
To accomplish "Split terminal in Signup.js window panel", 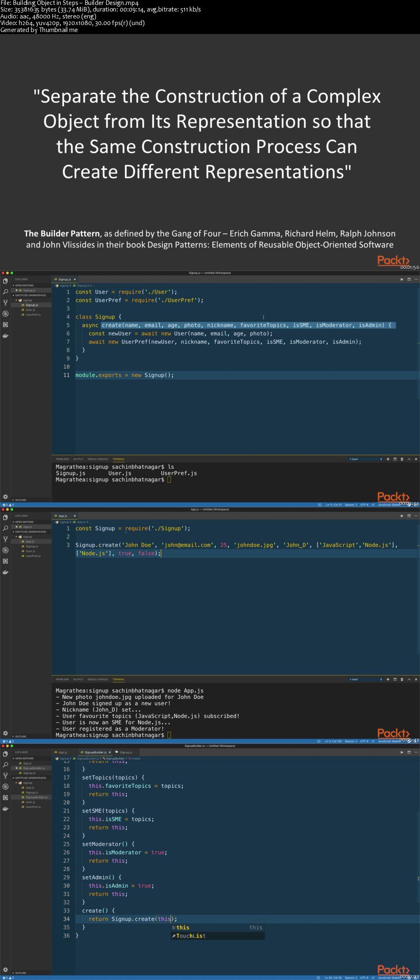I will (x=395, y=459).
